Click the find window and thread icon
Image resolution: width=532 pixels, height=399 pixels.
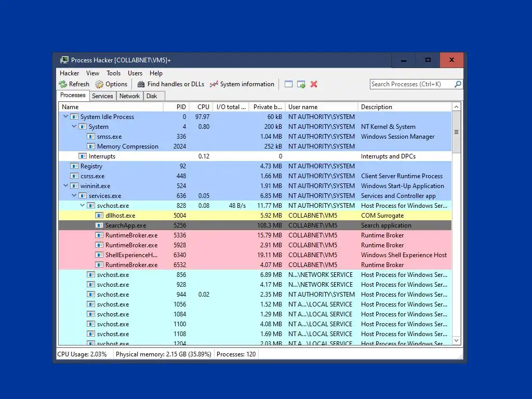[x=301, y=84]
